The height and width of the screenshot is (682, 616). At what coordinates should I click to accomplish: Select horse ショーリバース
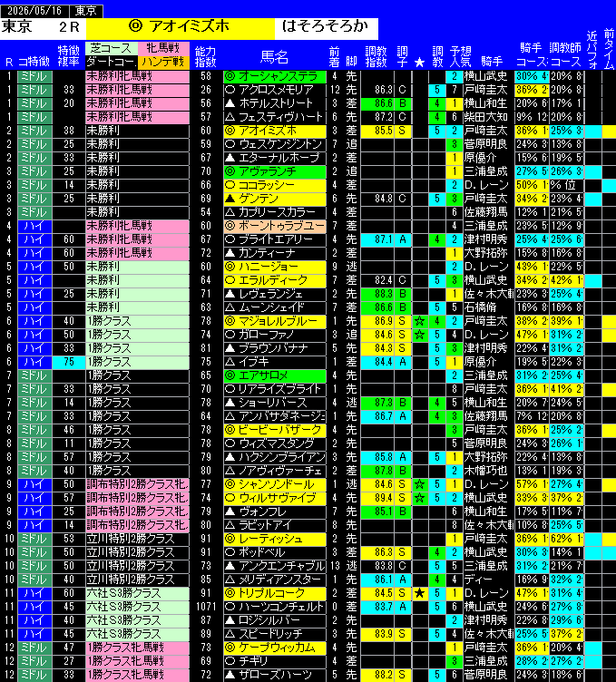275,403
